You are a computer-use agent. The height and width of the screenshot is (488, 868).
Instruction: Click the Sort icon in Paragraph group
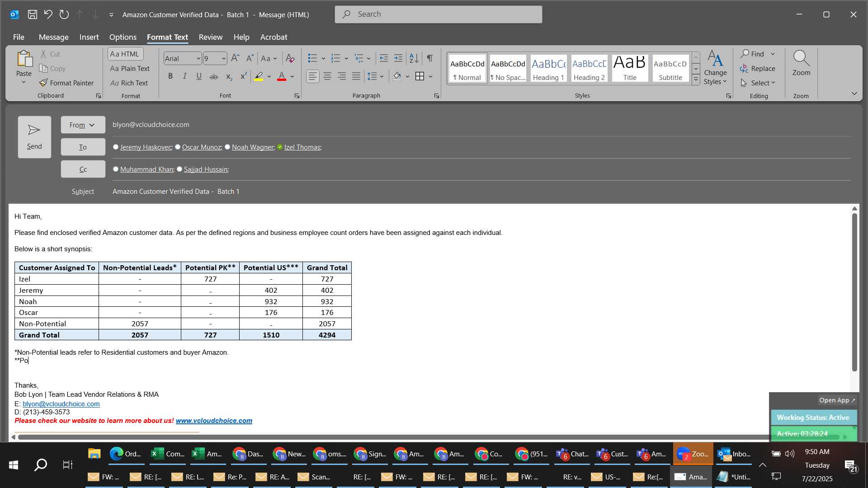pos(414,58)
